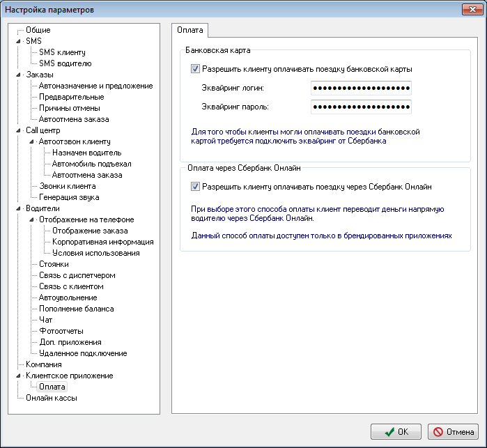Select Генерация звука item
Viewport: 487px width, 448px height.
69,197
